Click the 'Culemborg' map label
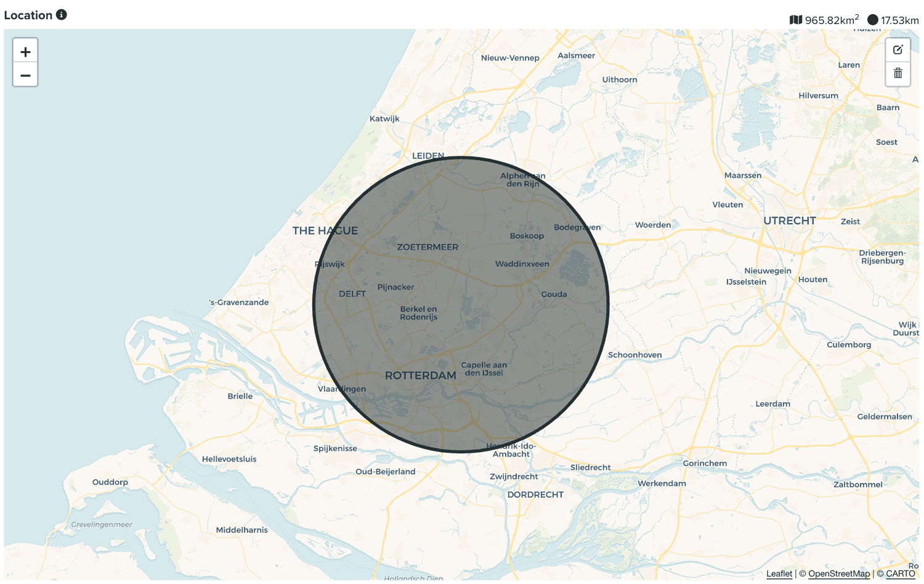The width and height of the screenshot is (924, 584). tap(849, 345)
